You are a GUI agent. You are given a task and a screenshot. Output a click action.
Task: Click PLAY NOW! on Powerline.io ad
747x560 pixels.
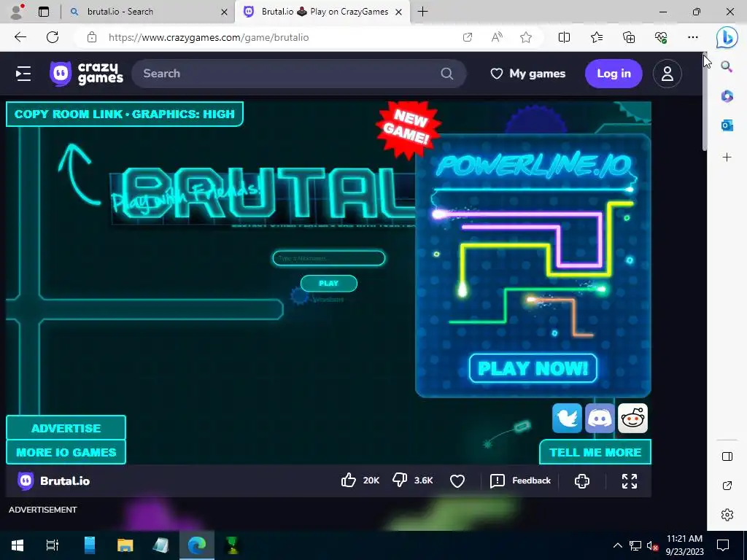(x=533, y=368)
